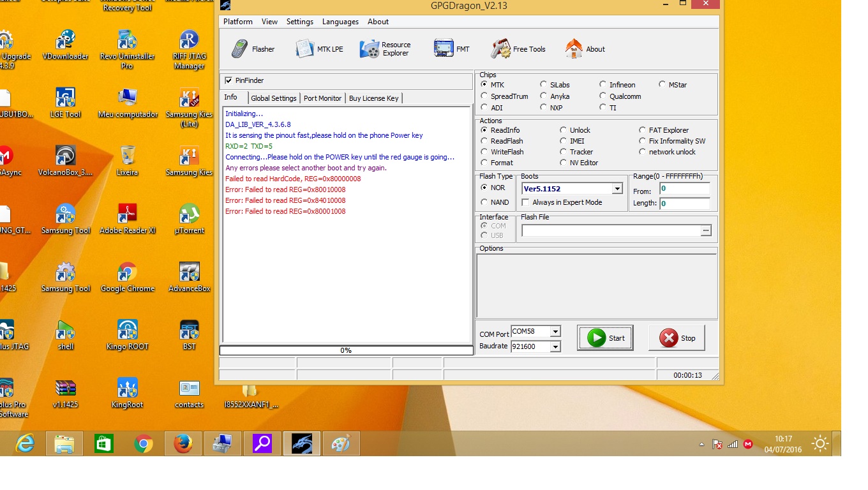Click the Range From input field
This screenshot has height=490, width=868.
[x=685, y=189]
